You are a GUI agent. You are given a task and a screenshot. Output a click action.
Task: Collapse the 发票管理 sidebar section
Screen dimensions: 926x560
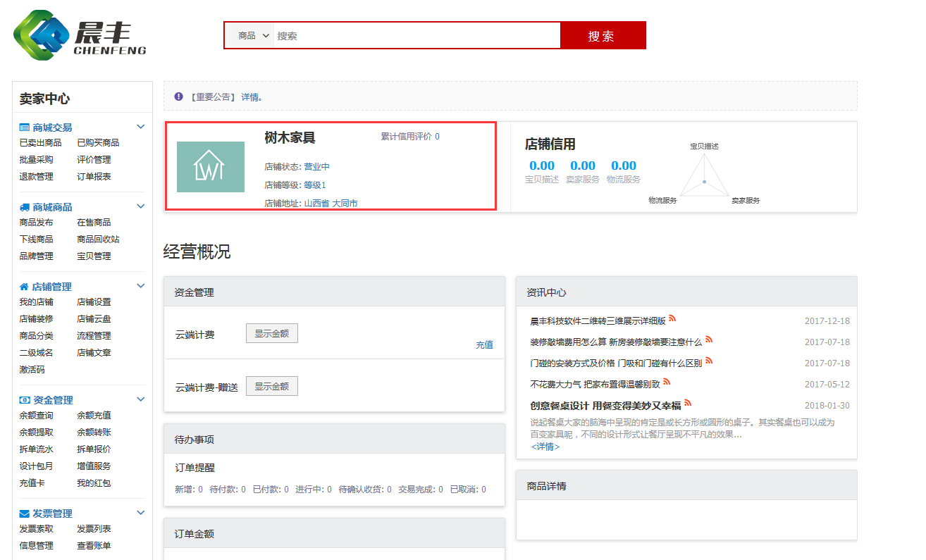[x=140, y=513]
